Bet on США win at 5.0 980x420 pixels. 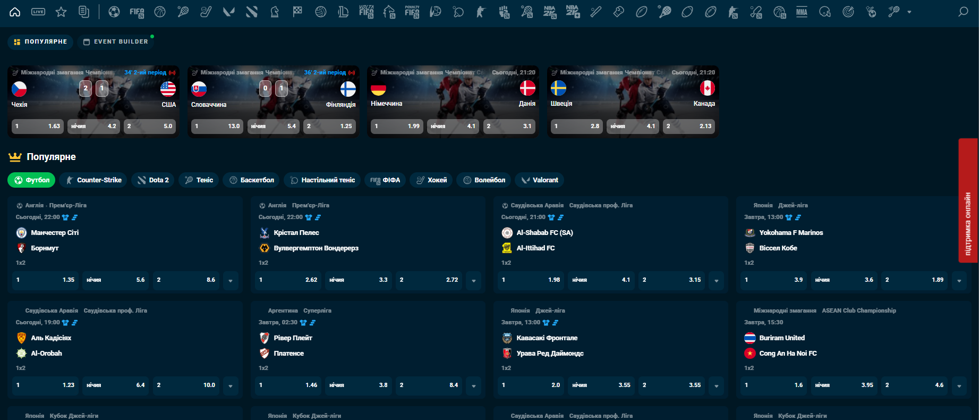pos(150,127)
